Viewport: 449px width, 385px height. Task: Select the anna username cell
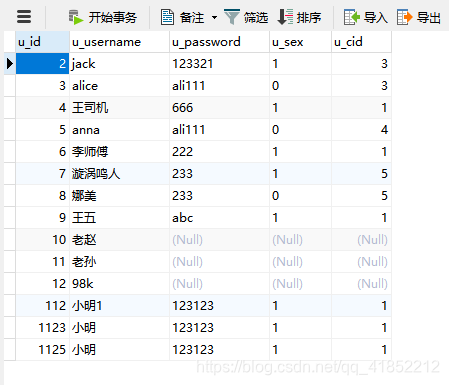[119, 130]
